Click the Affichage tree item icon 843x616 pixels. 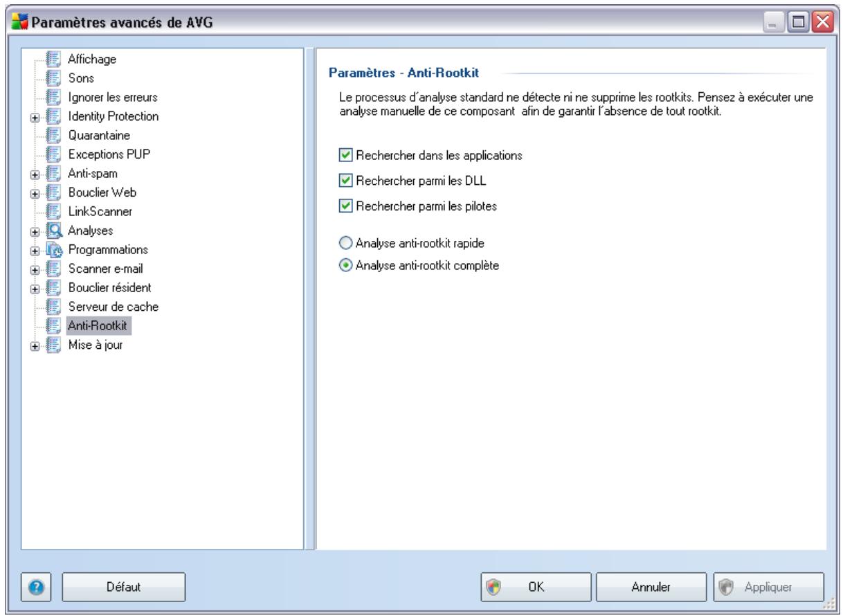pos(54,60)
